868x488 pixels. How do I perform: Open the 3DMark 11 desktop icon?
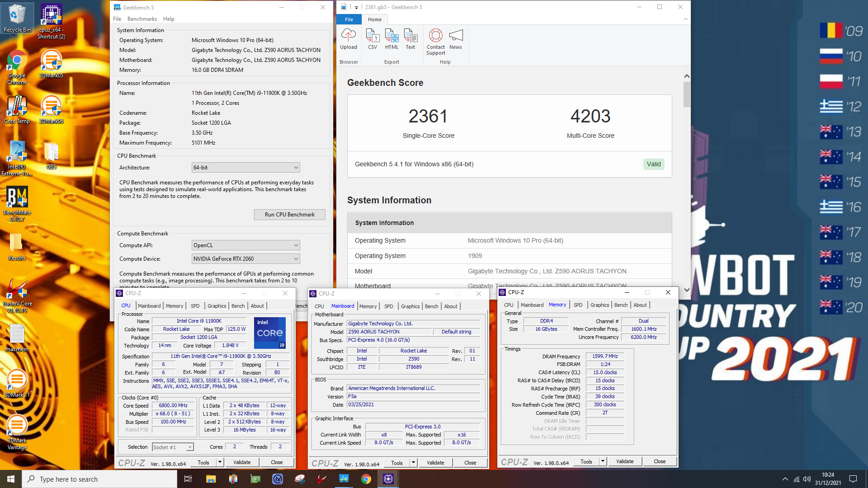click(x=17, y=384)
